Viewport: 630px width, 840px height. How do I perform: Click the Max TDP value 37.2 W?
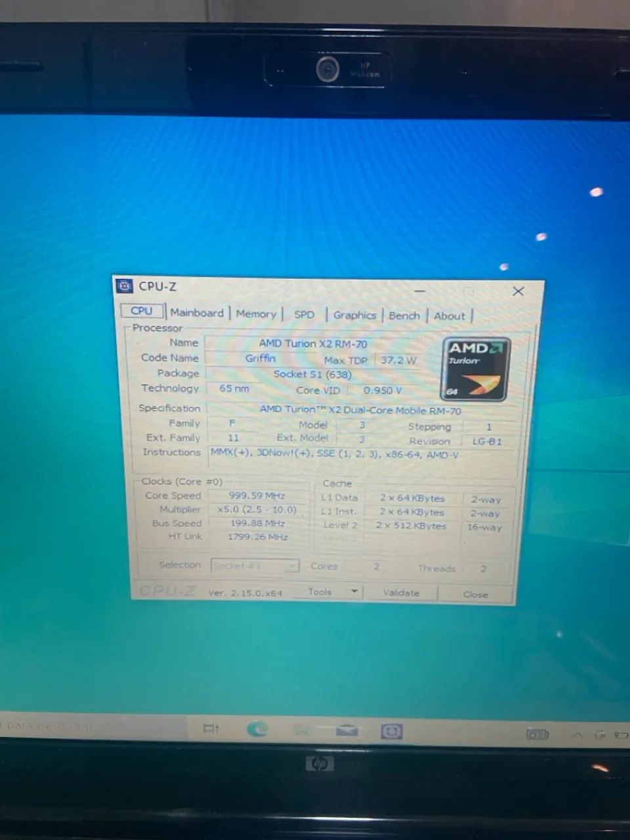coord(398,360)
